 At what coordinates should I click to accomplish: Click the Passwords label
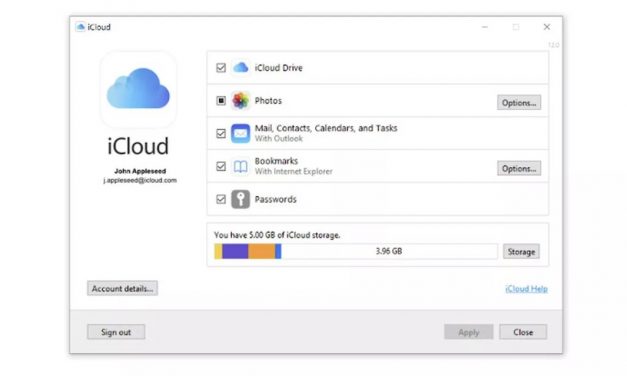click(276, 199)
